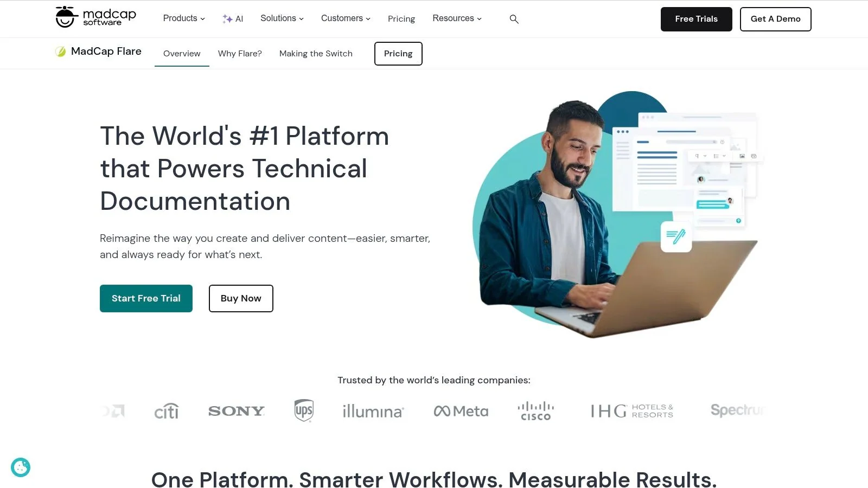Click the AI sparkle icon
Viewport: 868px width, 488px height.
tap(227, 19)
